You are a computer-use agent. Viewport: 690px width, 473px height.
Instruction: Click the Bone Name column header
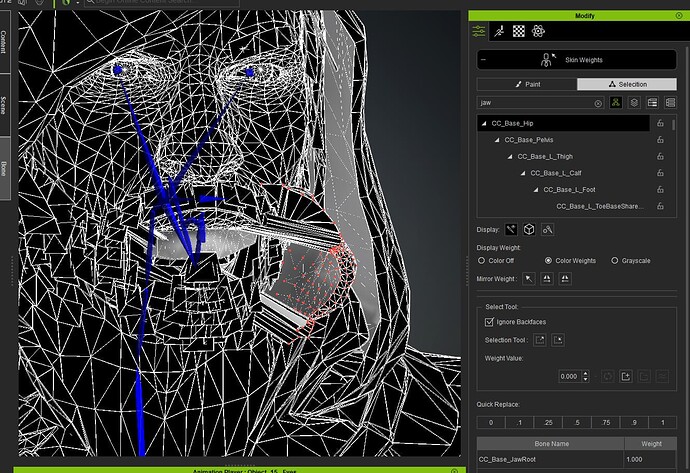[x=551, y=444]
